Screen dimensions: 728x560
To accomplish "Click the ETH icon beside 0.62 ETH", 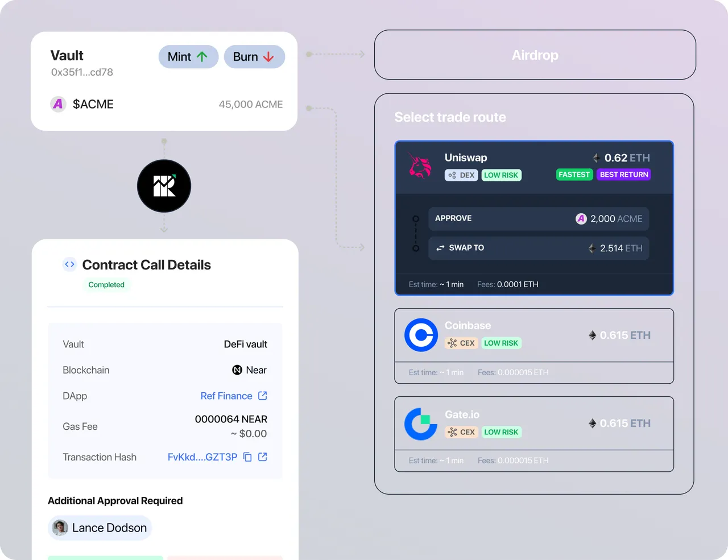I will pos(596,158).
